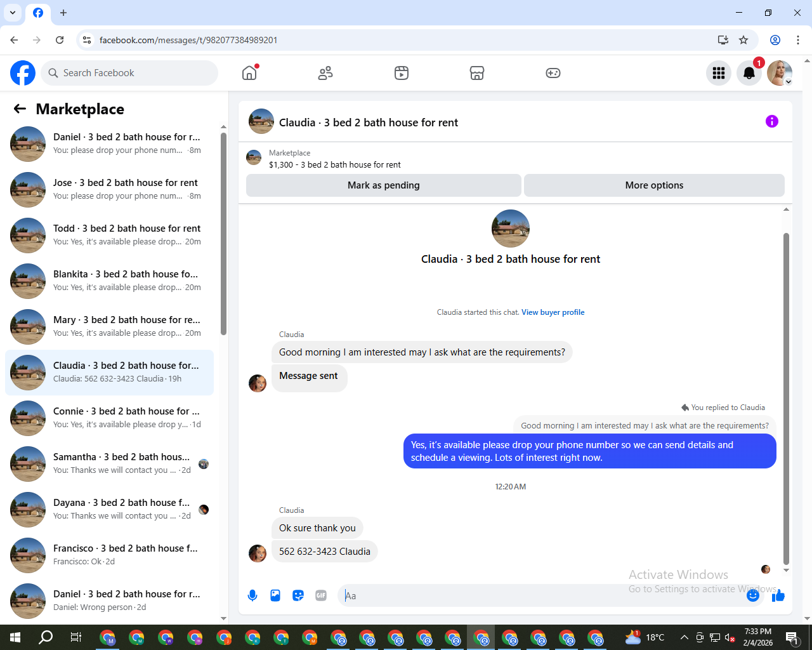The height and width of the screenshot is (650, 812).
Task: Attach a photo using the image icon
Action: click(x=275, y=595)
